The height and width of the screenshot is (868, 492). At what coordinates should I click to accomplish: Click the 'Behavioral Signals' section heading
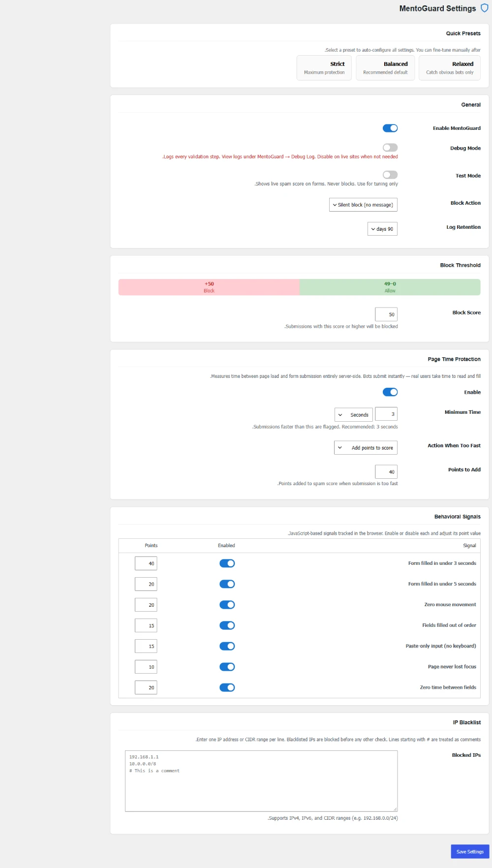point(458,517)
